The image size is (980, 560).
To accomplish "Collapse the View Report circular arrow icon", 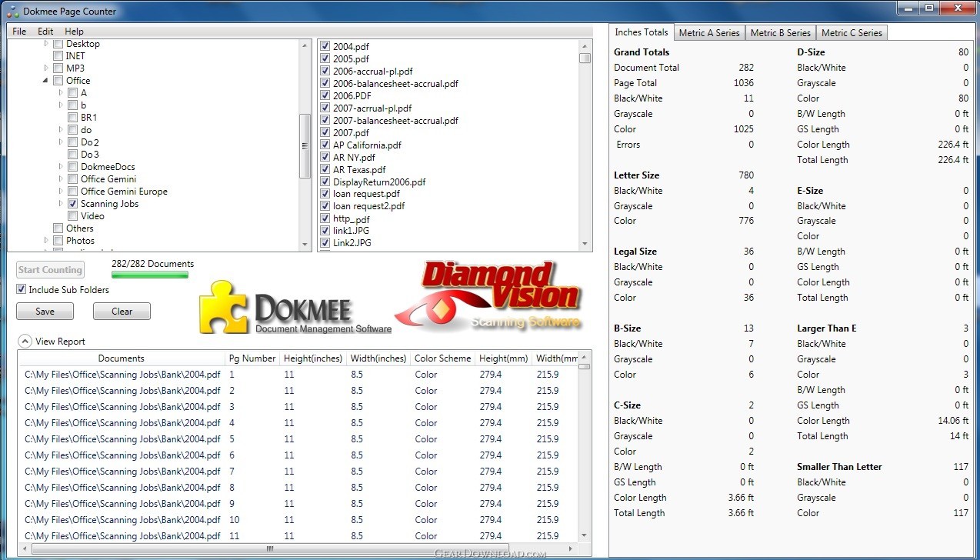I will point(25,342).
